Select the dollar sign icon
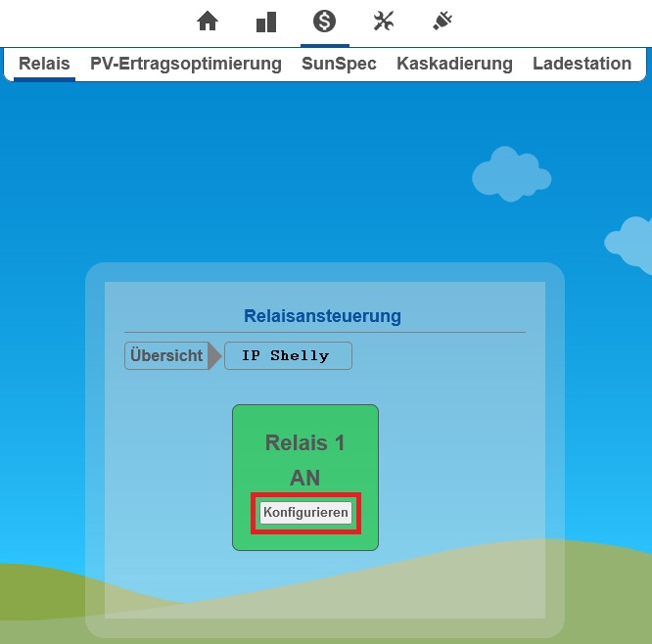Image resolution: width=652 pixels, height=644 pixels. click(324, 22)
